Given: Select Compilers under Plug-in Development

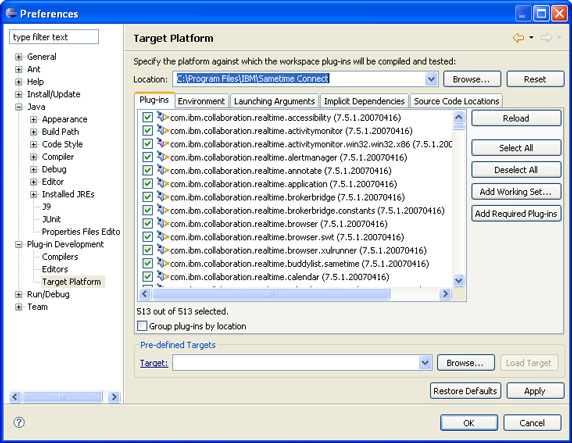Looking at the screenshot, I should (x=60, y=257).
